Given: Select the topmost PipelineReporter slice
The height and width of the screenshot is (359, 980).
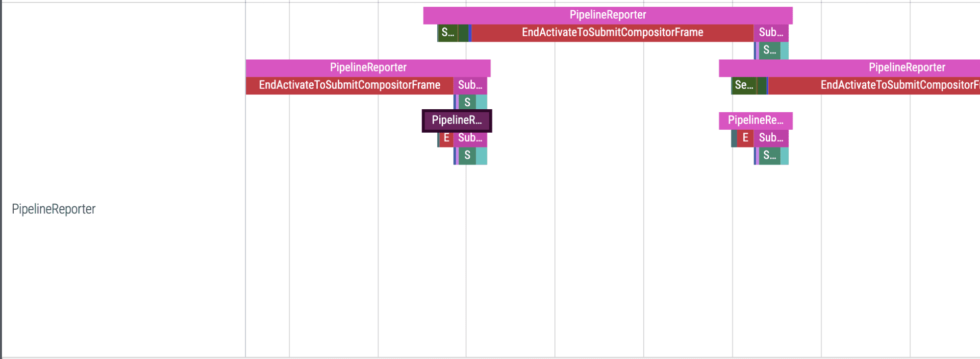Looking at the screenshot, I should (607, 15).
